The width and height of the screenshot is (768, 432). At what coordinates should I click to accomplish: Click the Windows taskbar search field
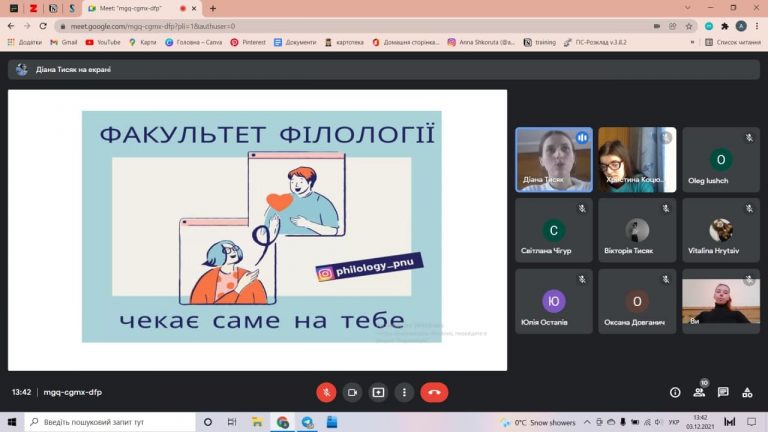pos(110,422)
